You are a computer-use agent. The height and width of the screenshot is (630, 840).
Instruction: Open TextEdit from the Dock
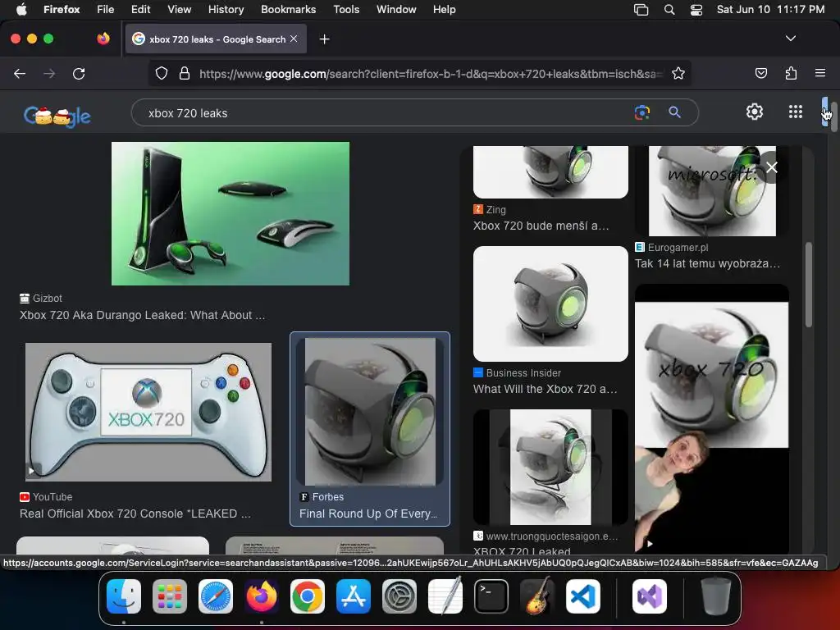[x=445, y=596]
